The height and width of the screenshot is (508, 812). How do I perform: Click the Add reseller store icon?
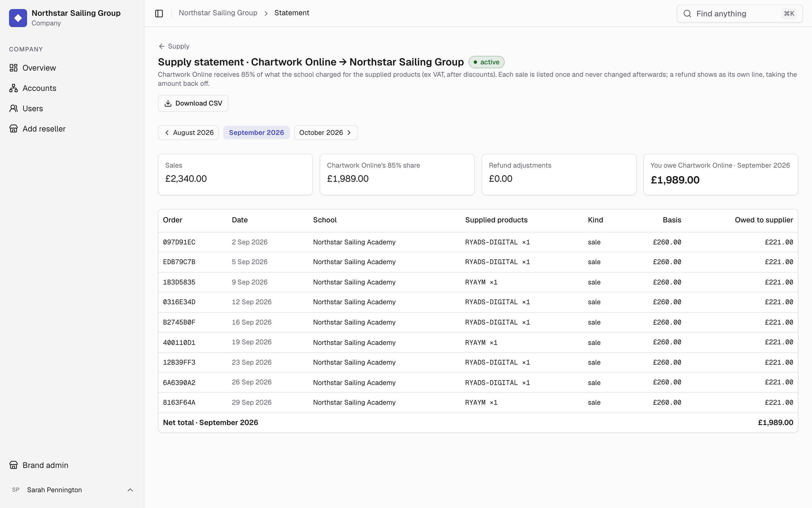[x=14, y=129]
